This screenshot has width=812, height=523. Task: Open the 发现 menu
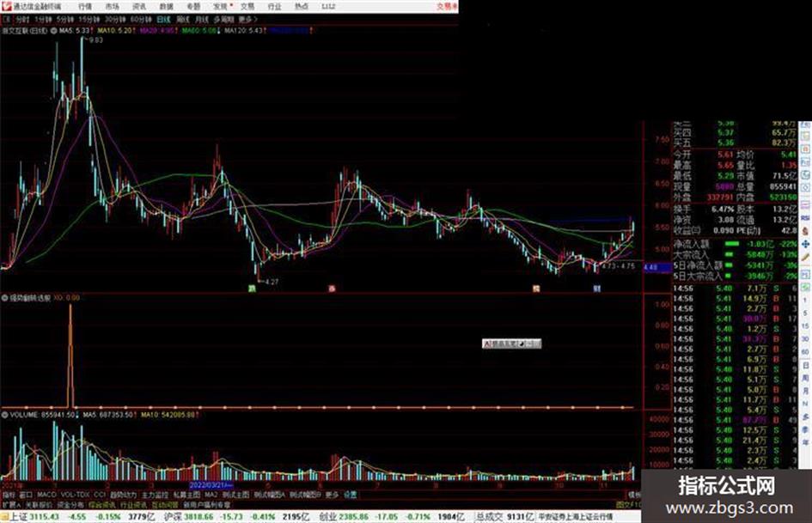click(x=220, y=6)
